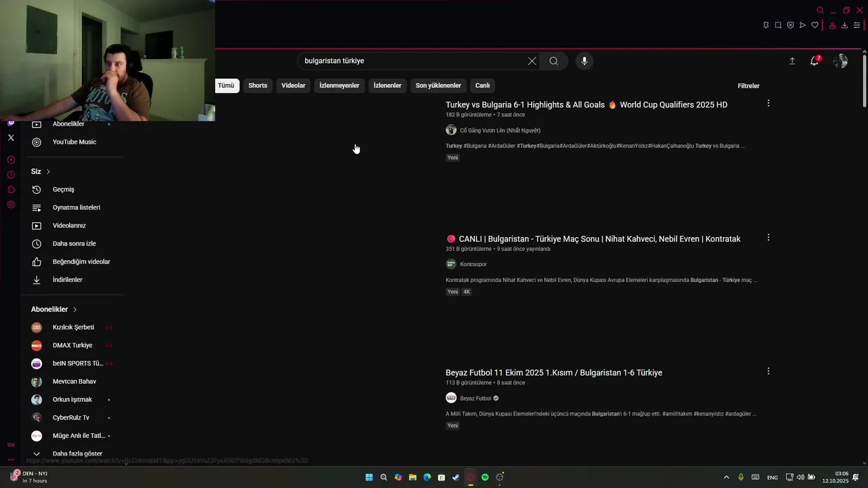Image resolution: width=868 pixels, height=488 pixels.
Task: Open the browser easy setup sliders icon
Action: (x=856, y=25)
